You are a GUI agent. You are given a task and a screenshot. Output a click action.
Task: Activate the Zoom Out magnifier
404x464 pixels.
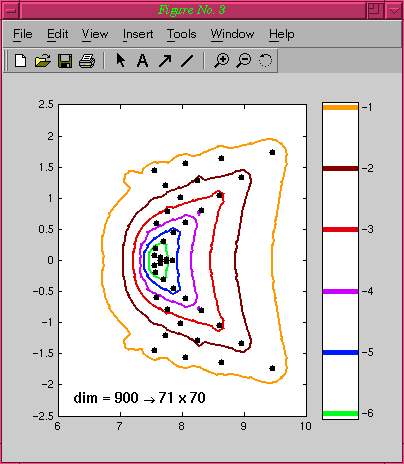tap(244, 61)
